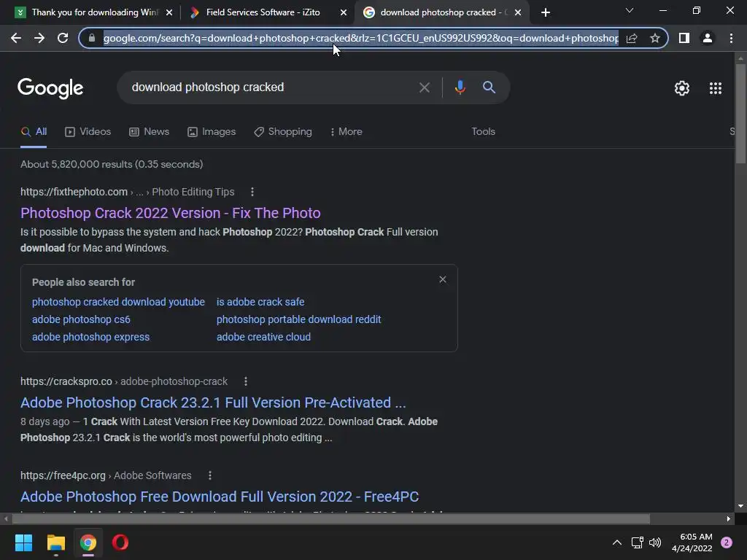This screenshot has height=560, width=747.
Task: Go back to the previous page
Action: click(x=16, y=38)
